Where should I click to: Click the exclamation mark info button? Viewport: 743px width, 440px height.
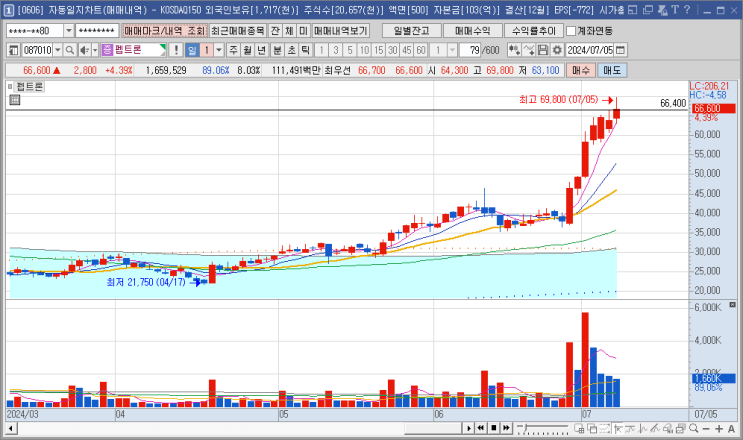pyautogui.click(x=176, y=50)
